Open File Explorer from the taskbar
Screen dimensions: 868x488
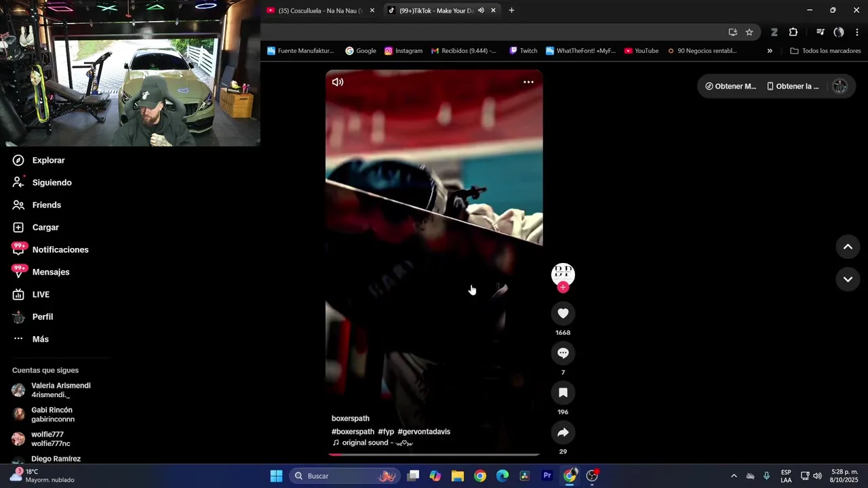click(x=458, y=476)
